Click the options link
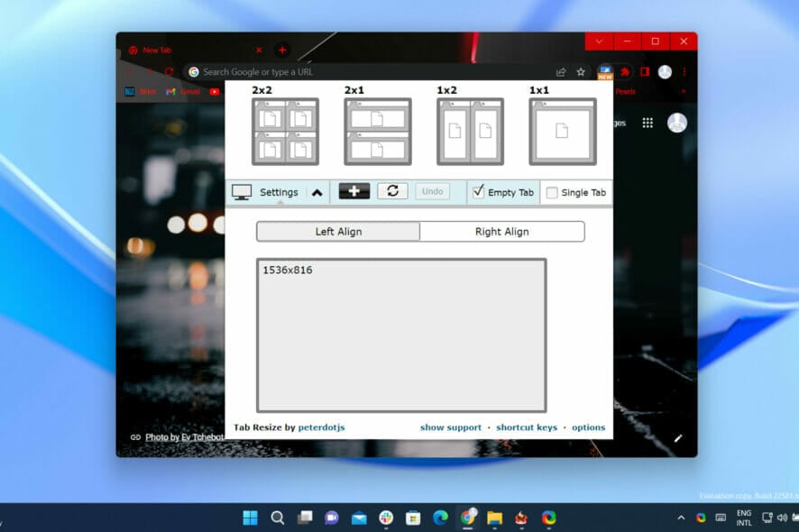The height and width of the screenshot is (532, 799). [588, 427]
